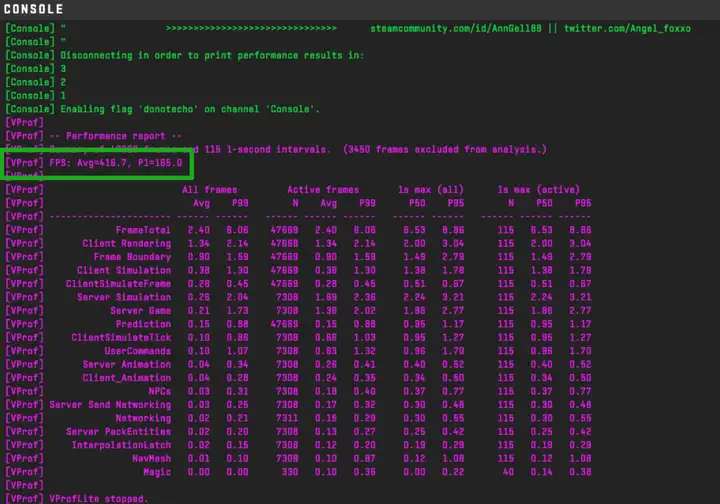Open the twitter.com/Angel_foxxo link text
Image resolution: width=720 pixels, height=504 pixels.
click(627, 28)
